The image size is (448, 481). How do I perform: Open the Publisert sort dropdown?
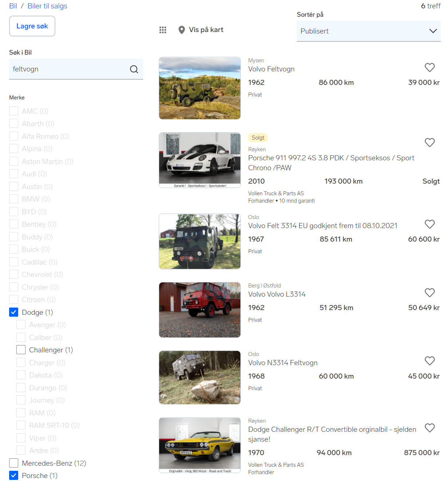369,31
